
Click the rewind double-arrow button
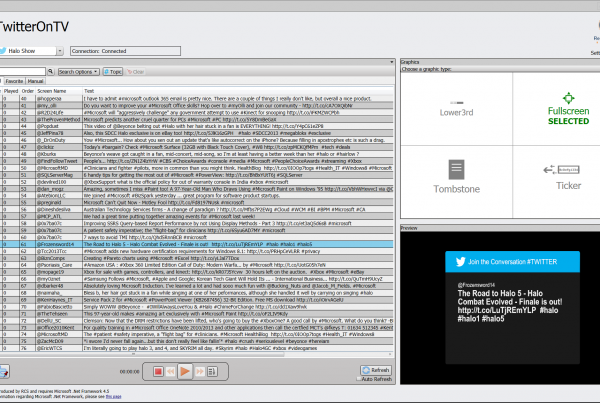(x=171, y=371)
